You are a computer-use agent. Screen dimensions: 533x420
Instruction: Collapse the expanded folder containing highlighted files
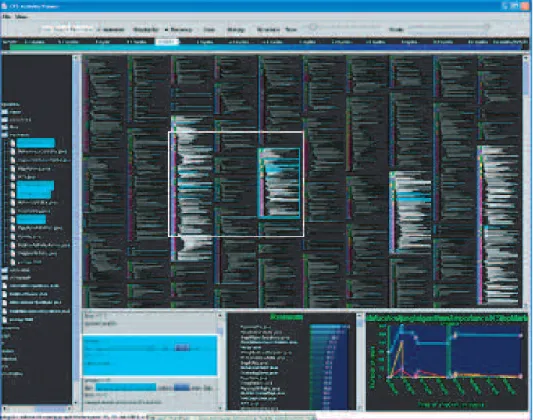[5, 135]
